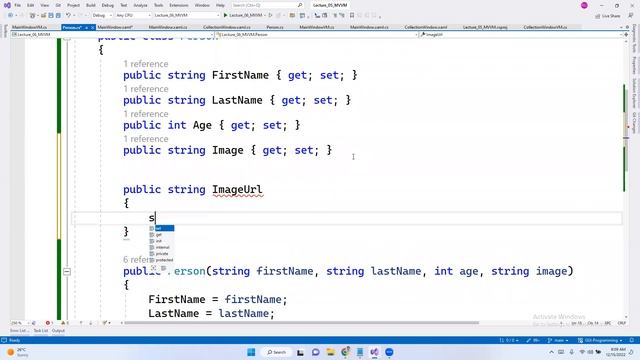Click the taskbar Search box
This screenshot has width=640, height=360.
[x=277, y=352]
